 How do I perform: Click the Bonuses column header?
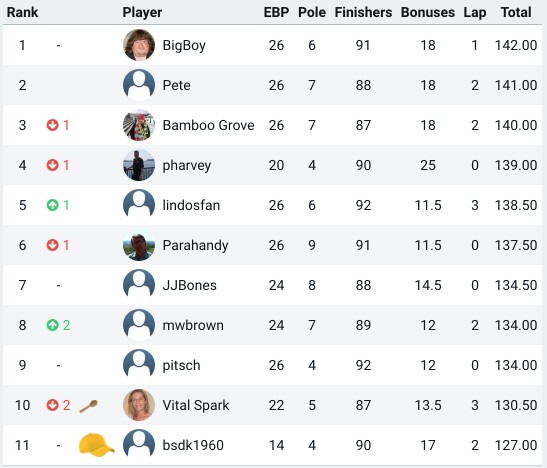[x=428, y=13]
